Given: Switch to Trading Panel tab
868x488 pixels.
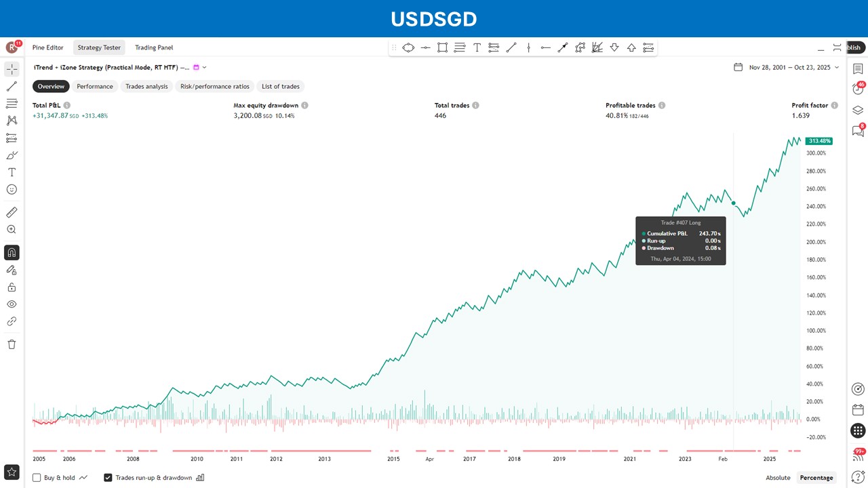Looking at the screenshot, I should point(154,47).
